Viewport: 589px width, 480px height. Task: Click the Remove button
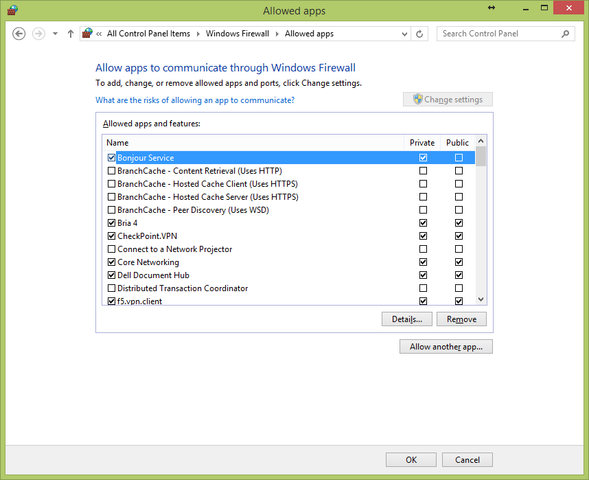pyautogui.click(x=461, y=319)
